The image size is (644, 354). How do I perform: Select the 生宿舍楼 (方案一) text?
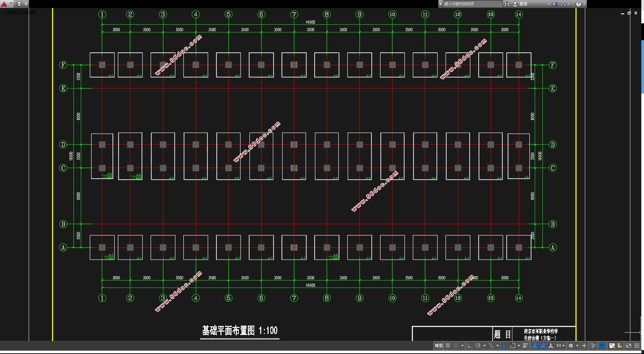coord(540,338)
